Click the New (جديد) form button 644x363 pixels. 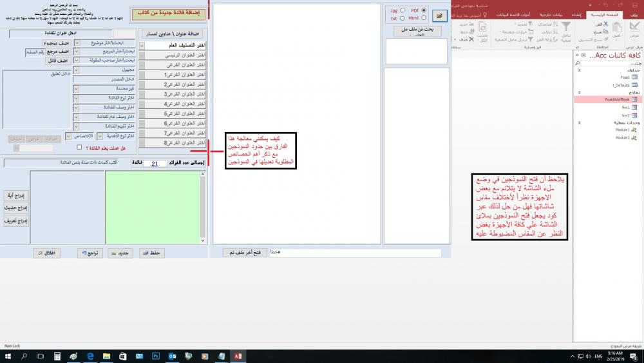120,253
